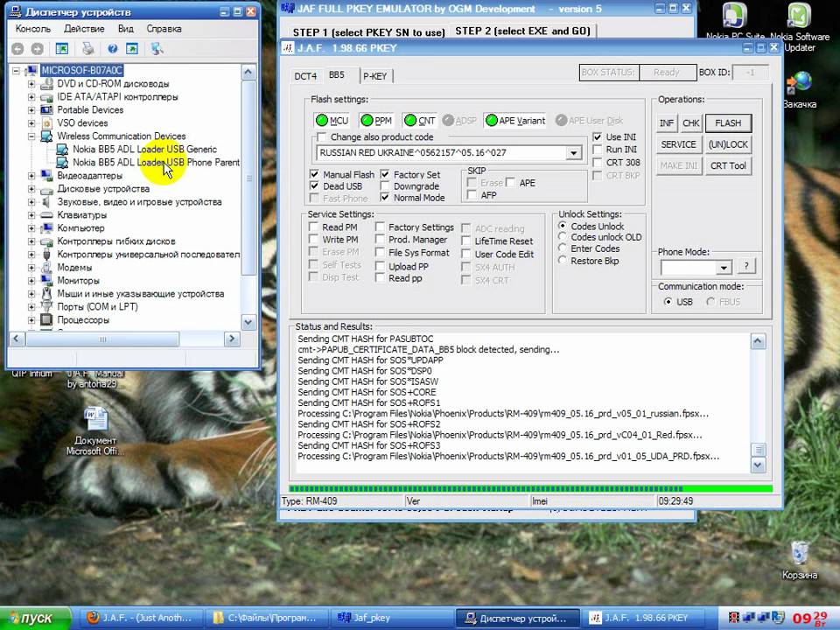
Task: Select Nokia BB5 ADL Loader USB Generic device
Action: [144, 150]
